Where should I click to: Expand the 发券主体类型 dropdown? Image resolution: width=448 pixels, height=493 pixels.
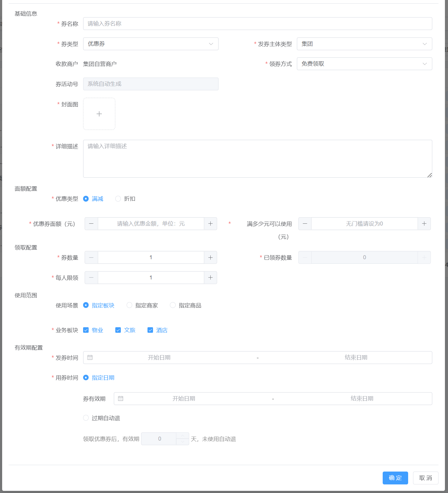coord(364,44)
